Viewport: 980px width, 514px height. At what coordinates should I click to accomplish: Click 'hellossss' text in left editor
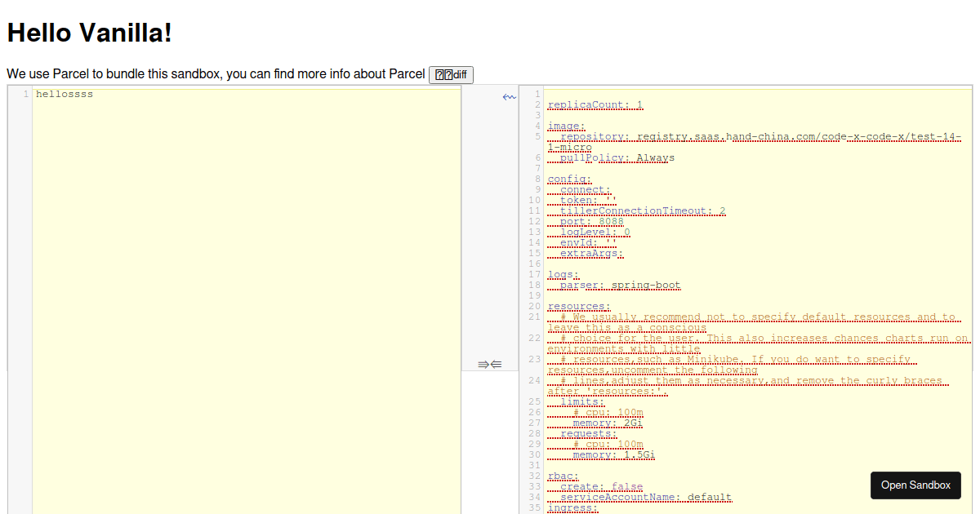(x=65, y=94)
